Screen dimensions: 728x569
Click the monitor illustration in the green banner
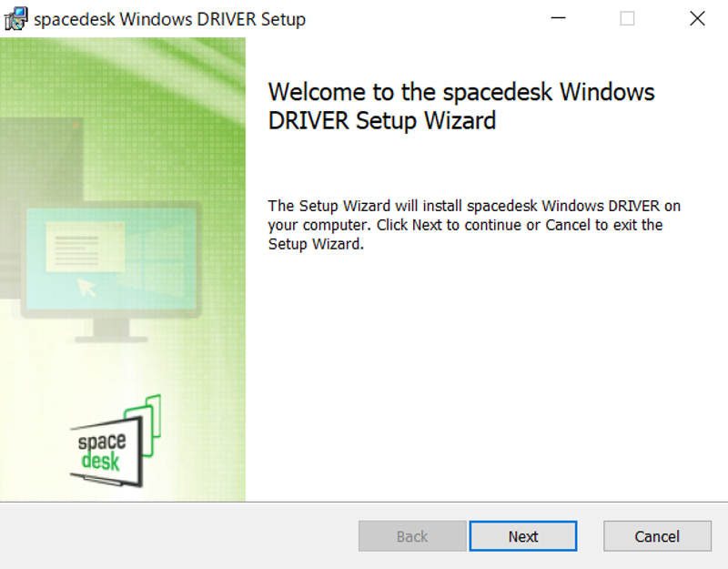pos(109,264)
